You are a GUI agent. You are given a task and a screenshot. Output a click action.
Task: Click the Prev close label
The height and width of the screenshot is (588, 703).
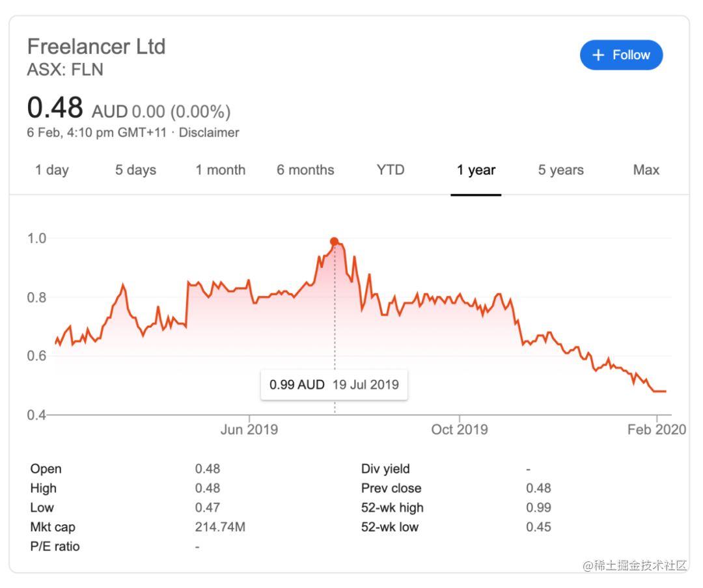click(391, 488)
